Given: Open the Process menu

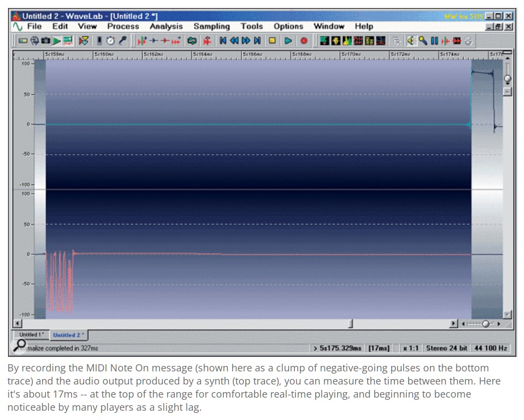Looking at the screenshot, I should click(x=123, y=26).
